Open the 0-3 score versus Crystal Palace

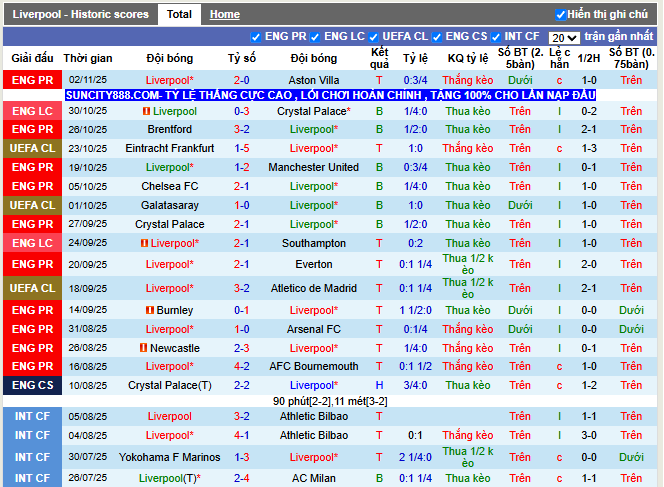click(x=242, y=111)
